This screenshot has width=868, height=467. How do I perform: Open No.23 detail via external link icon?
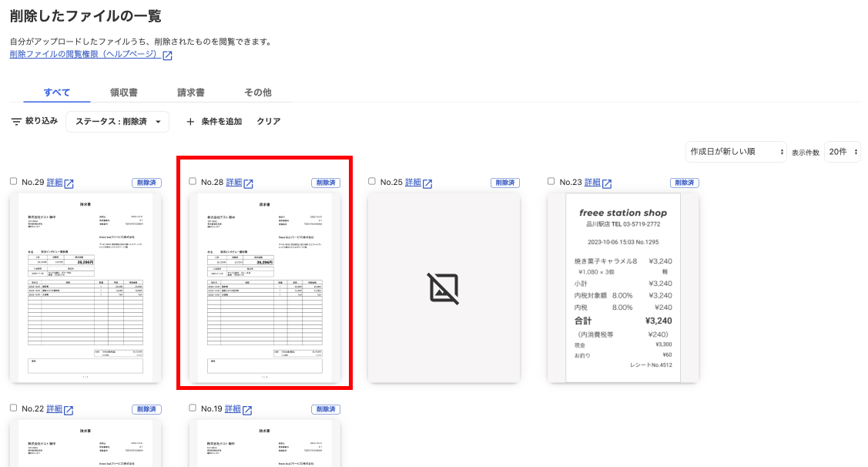point(608,183)
